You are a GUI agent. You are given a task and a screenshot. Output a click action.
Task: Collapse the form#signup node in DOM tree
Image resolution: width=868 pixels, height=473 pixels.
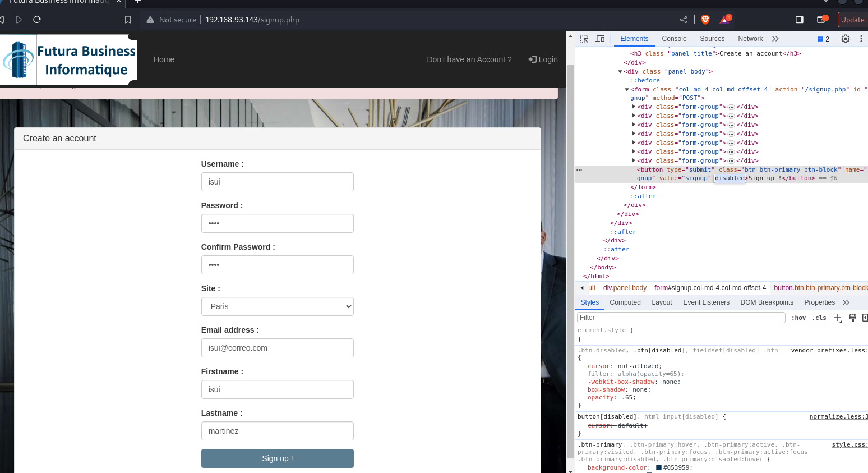627,90
